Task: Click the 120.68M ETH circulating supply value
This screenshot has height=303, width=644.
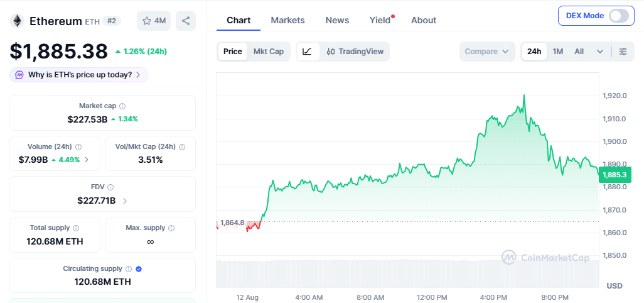Action: pyautogui.click(x=103, y=282)
